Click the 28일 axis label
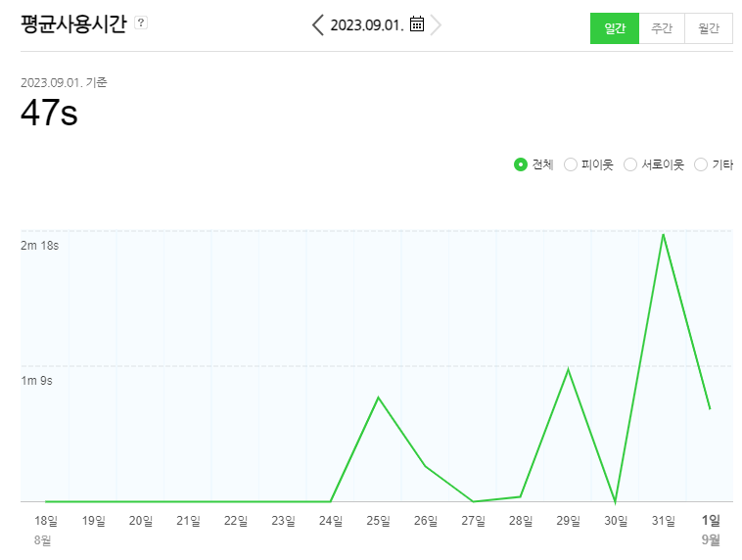Image resolution: width=742 pixels, height=560 pixels. tap(521, 521)
